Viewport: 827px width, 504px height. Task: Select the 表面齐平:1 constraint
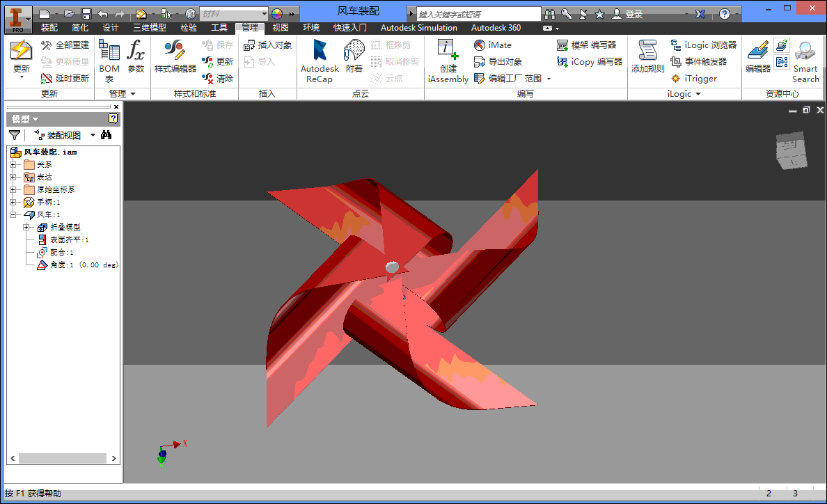click(63, 240)
